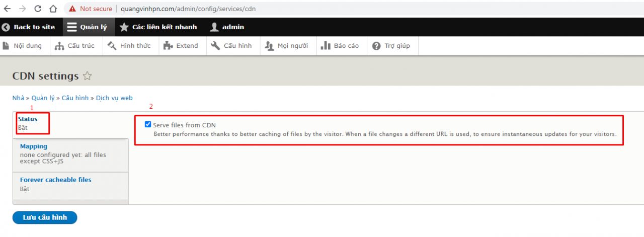Open Các liên kết nhanh shortcuts
This screenshot has height=237, width=644.
point(158,27)
